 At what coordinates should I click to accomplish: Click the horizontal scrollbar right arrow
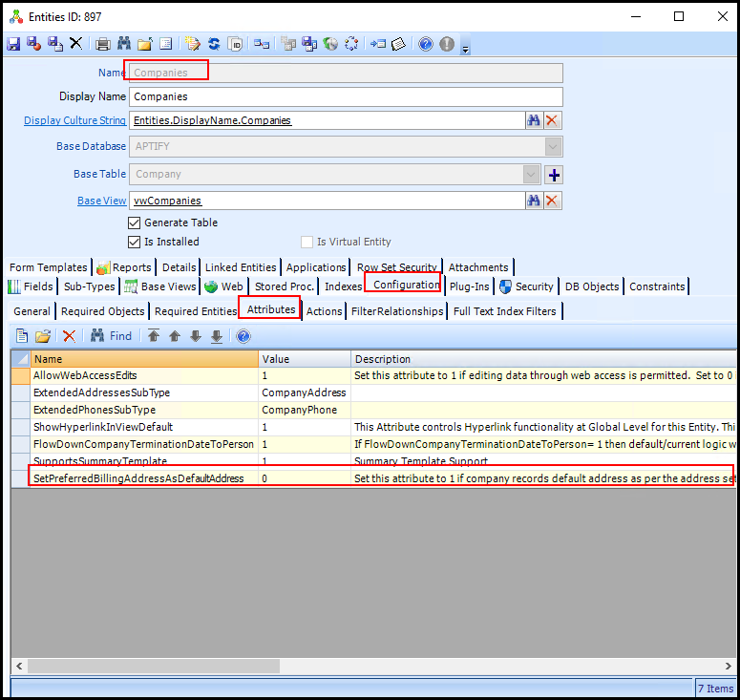(728, 667)
